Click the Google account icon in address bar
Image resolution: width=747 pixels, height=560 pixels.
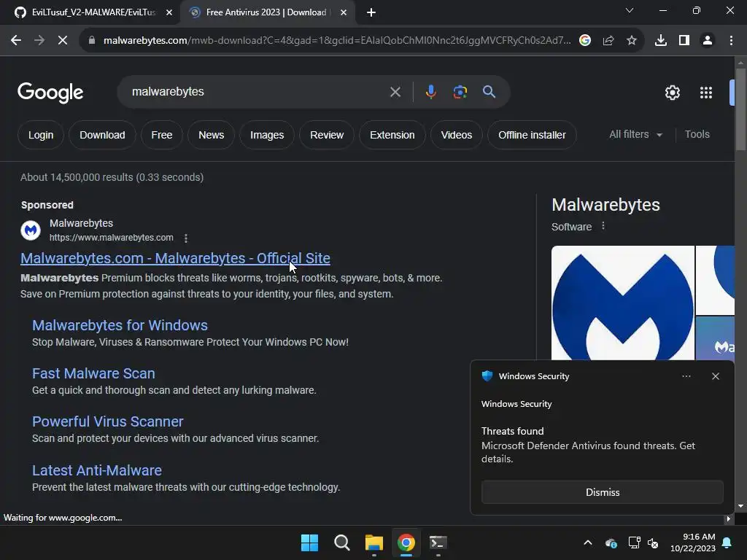tap(585, 41)
